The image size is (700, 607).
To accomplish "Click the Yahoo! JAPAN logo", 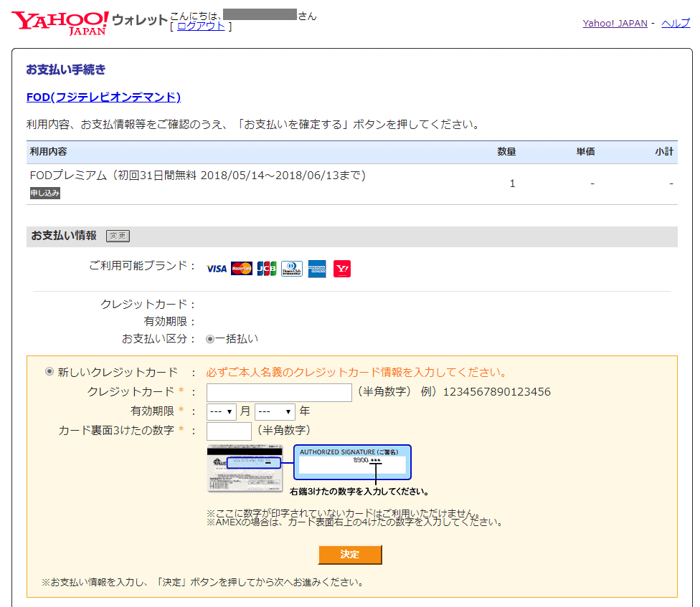I will 60,23.
